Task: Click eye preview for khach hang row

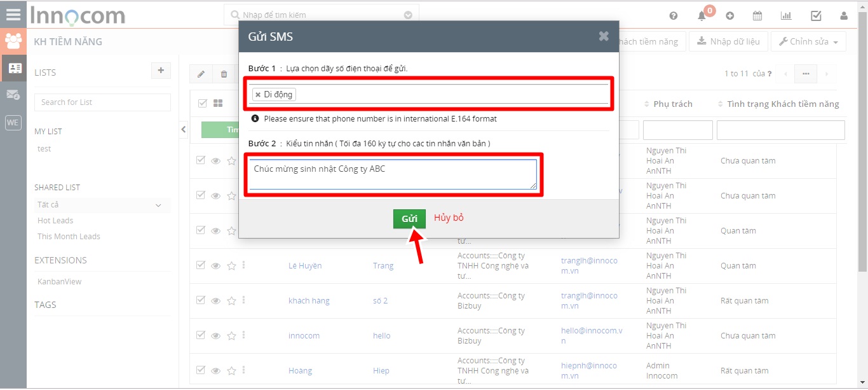Action: point(216,301)
